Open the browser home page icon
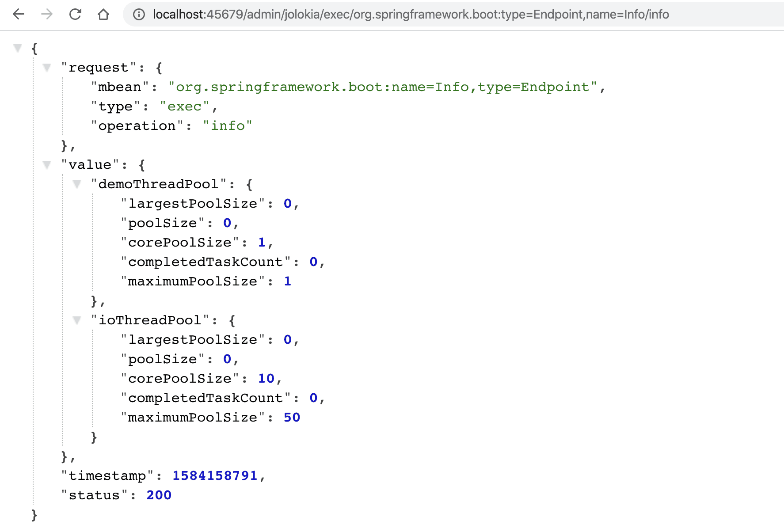 (x=103, y=15)
